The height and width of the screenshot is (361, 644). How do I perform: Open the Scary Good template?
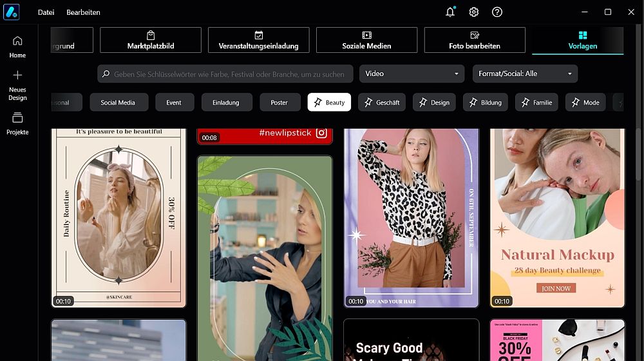[x=411, y=340]
